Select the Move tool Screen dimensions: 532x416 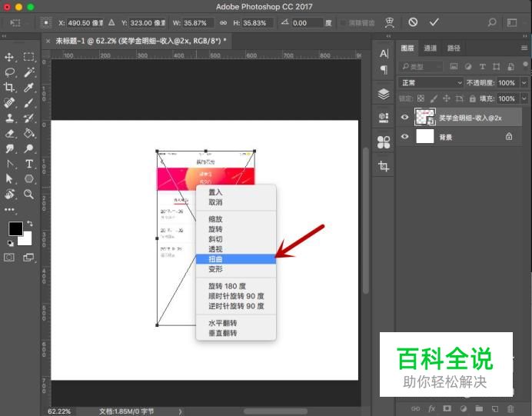tap(9, 57)
